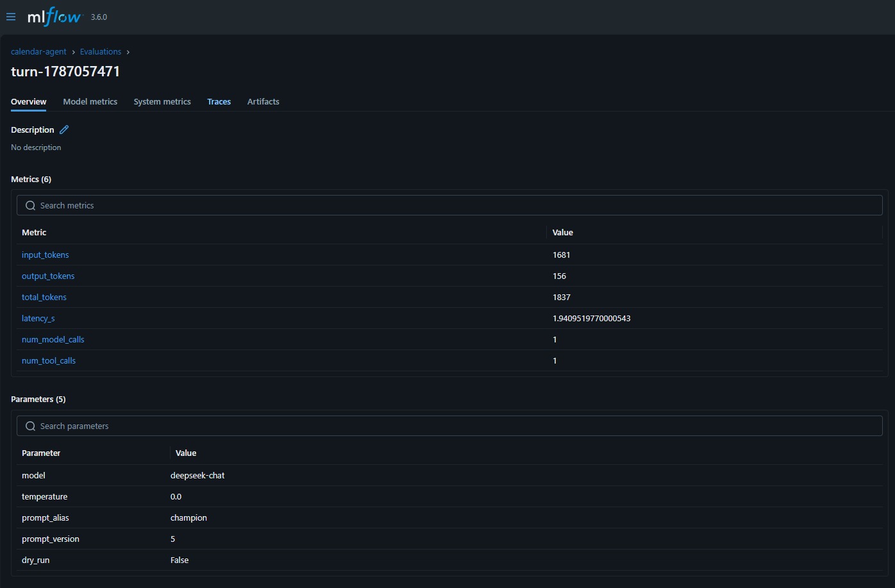The height and width of the screenshot is (588, 895).
Task: Open the output_tokens metric
Action: [x=48, y=276]
